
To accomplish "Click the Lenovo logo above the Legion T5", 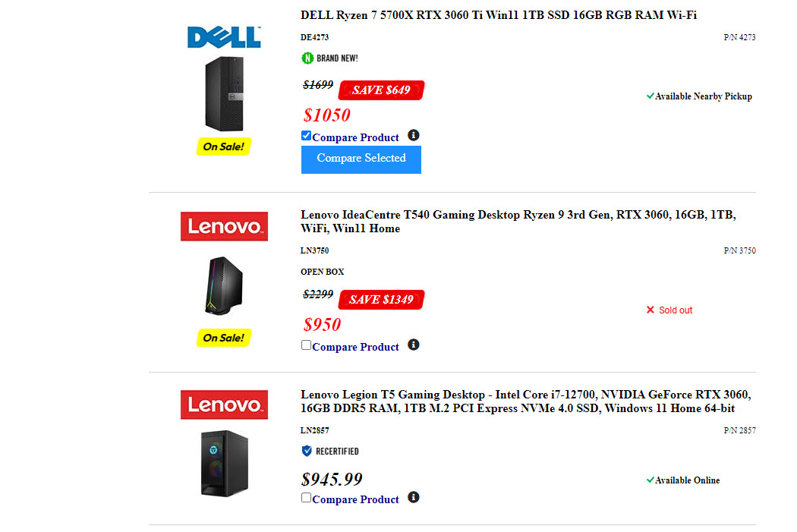I will point(224,405).
